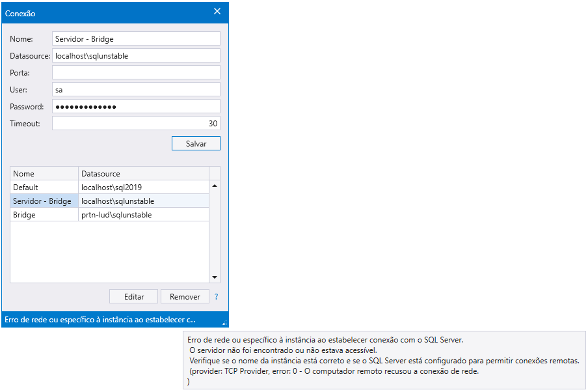Select the Default connection row

44,188
